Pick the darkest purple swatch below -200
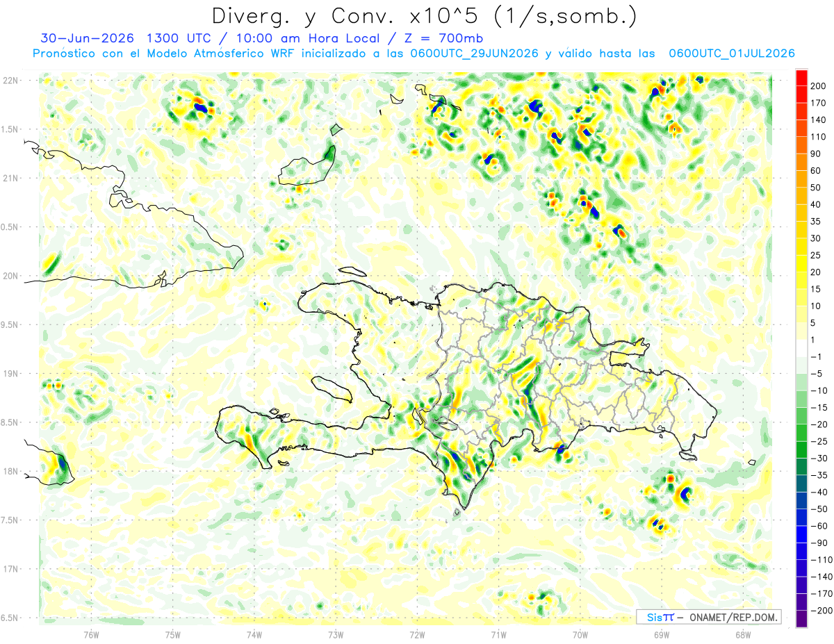Viewport: 834px width, 644px height. [801, 619]
